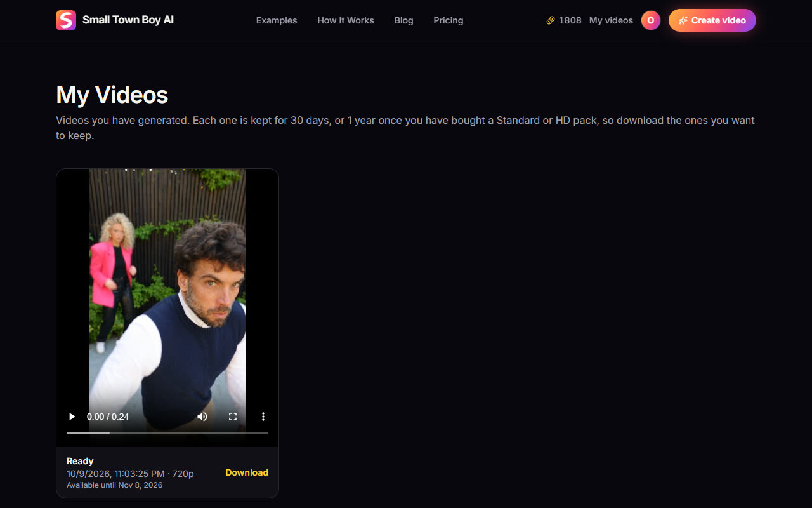Open the Examples page

[x=277, y=20]
